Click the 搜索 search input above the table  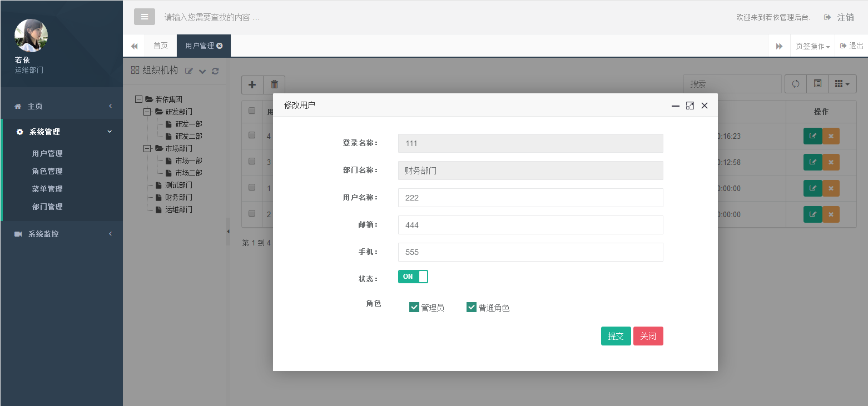[x=732, y=84]
